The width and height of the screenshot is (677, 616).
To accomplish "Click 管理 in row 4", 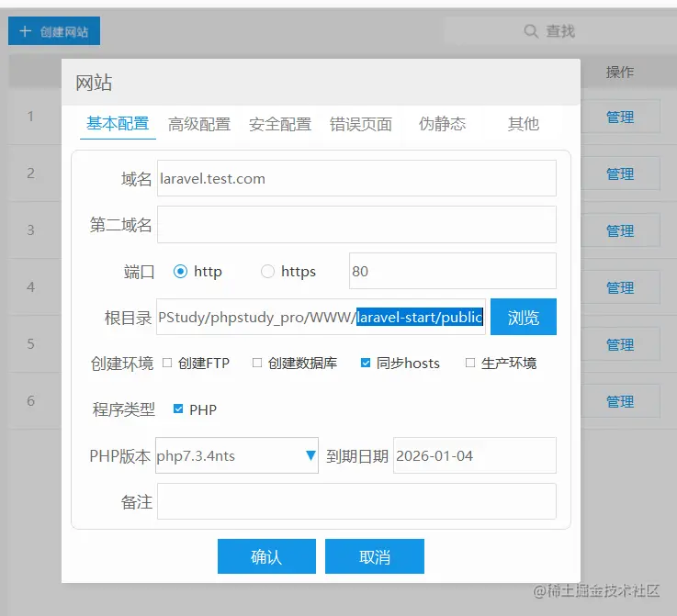I will click(620, 287).
